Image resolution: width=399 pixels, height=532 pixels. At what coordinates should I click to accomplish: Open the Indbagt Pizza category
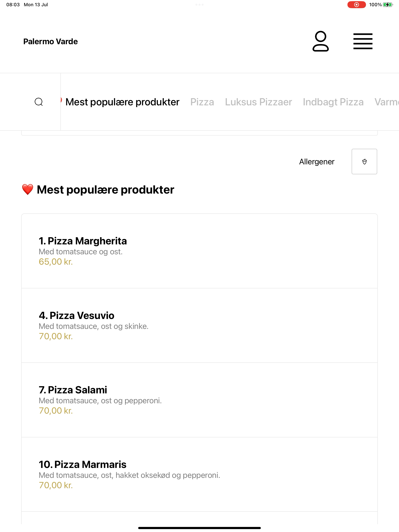(x=333, y=102)
